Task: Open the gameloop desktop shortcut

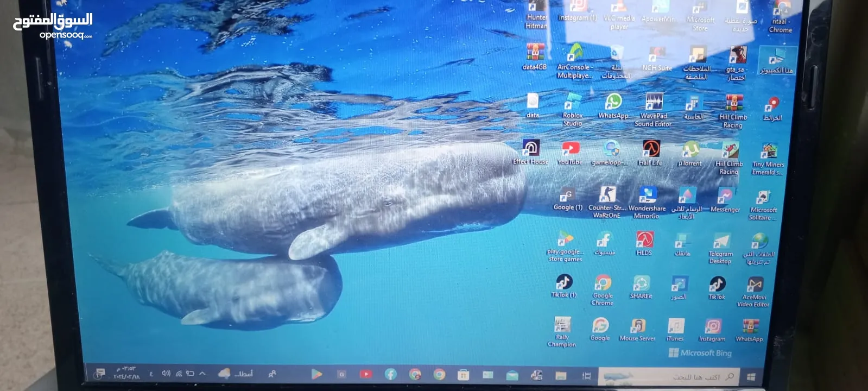Action: (x=610, y=153)
